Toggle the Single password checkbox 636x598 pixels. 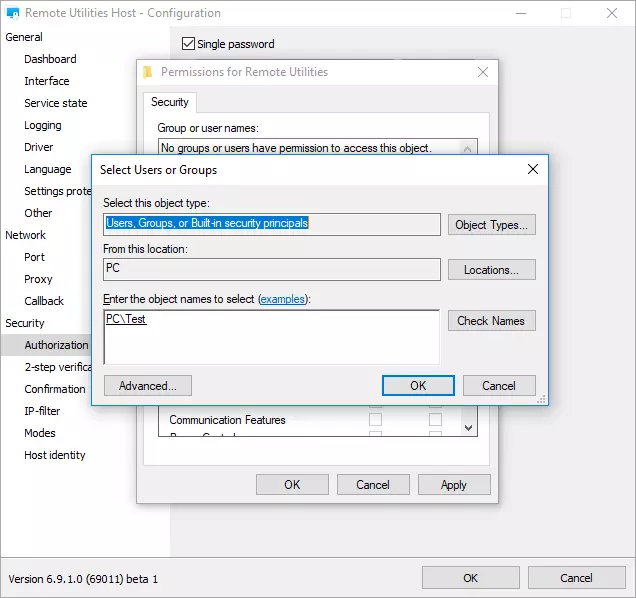click(188, 44)
